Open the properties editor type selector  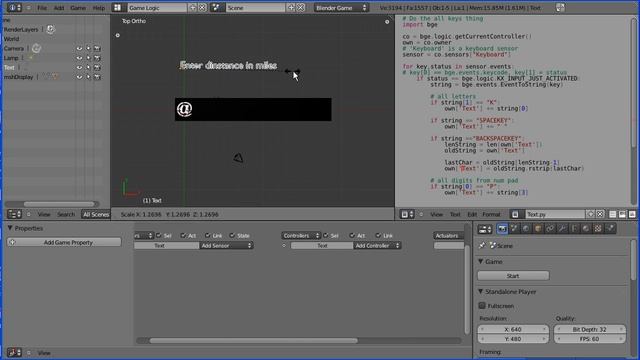tap(485, 229)
